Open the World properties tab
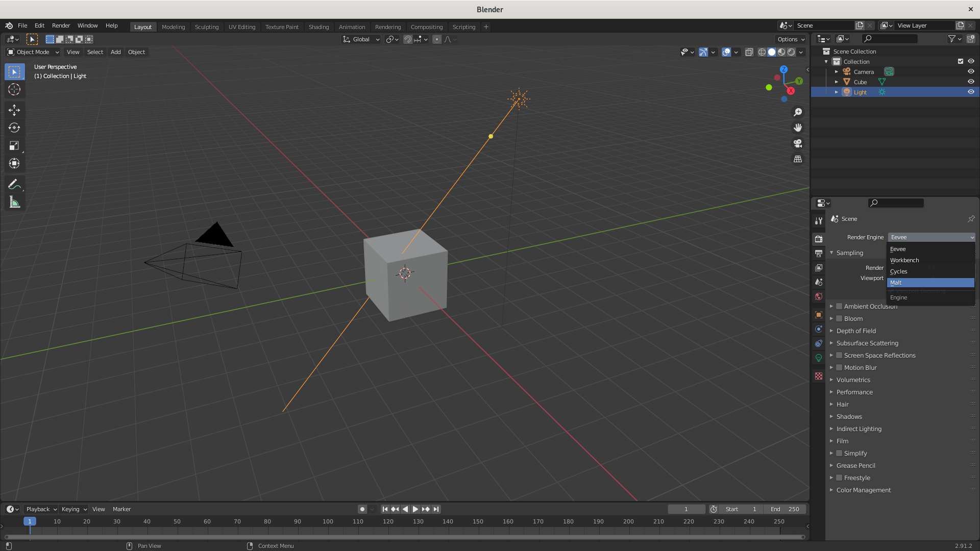Image resolution: width=980 pixels, height=551 pixels. pos(819,296)
